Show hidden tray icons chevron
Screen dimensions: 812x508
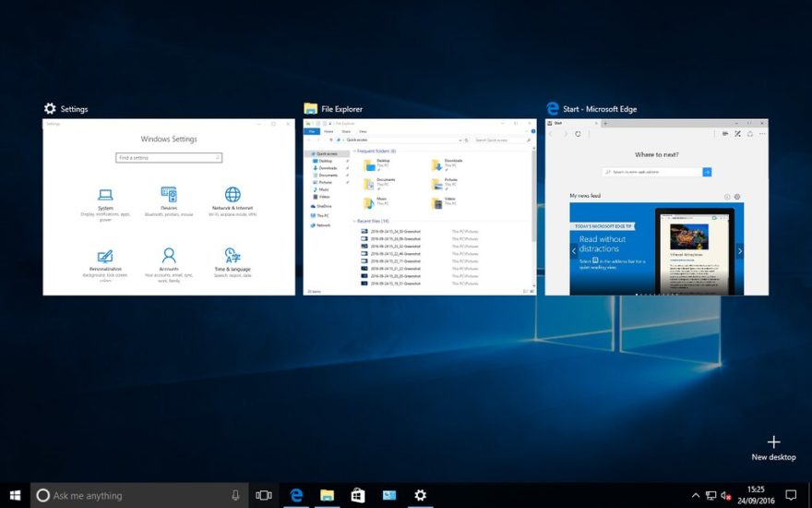click(x=696, y=496)
